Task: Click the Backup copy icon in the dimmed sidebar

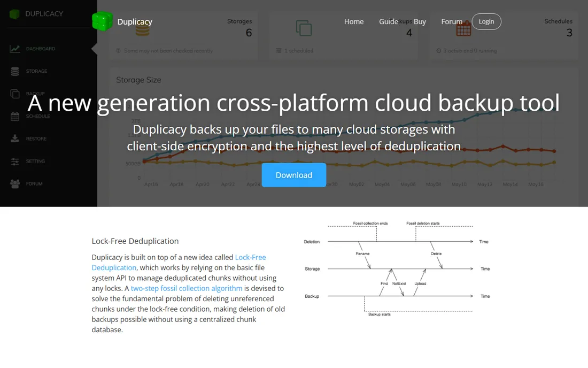Action: [14, 94]
